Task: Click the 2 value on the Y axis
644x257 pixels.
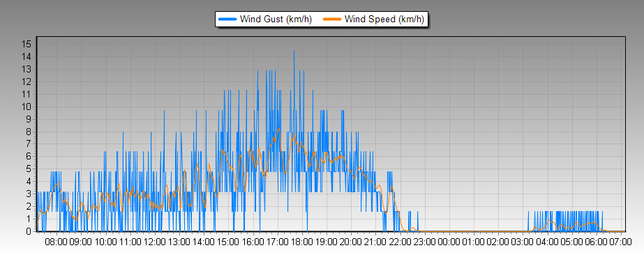Action: pyautogui.click(x=29, y=206)
